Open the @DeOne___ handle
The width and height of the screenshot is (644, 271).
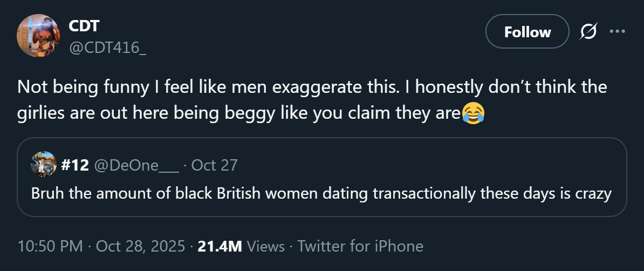tap(136, 165)
